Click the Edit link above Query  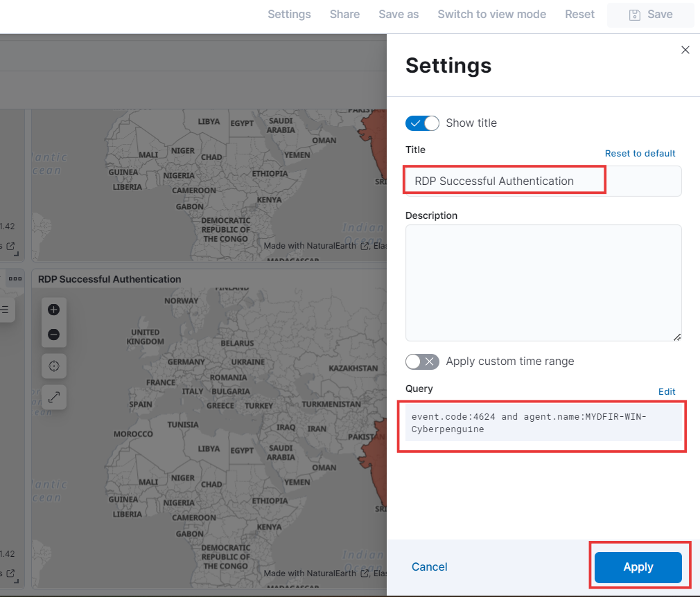coord(667,392)
